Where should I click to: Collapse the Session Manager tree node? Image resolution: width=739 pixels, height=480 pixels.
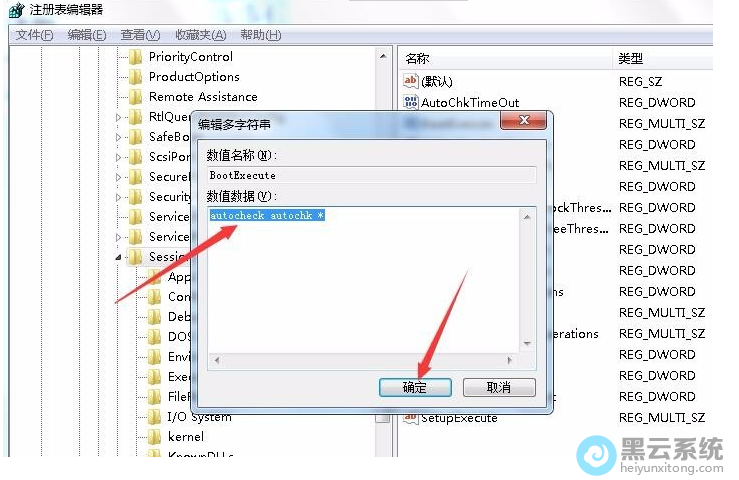[x=118, y=257]
